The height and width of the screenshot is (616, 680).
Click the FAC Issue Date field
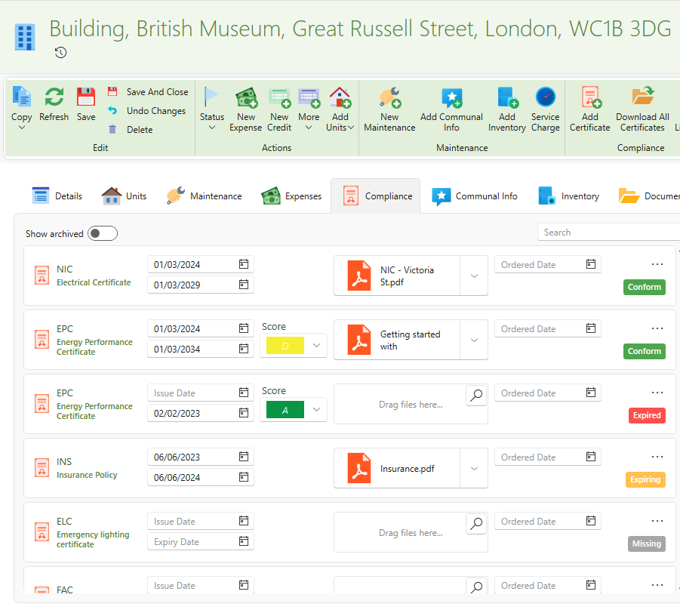pyautogui.click(x=200, y=585)
